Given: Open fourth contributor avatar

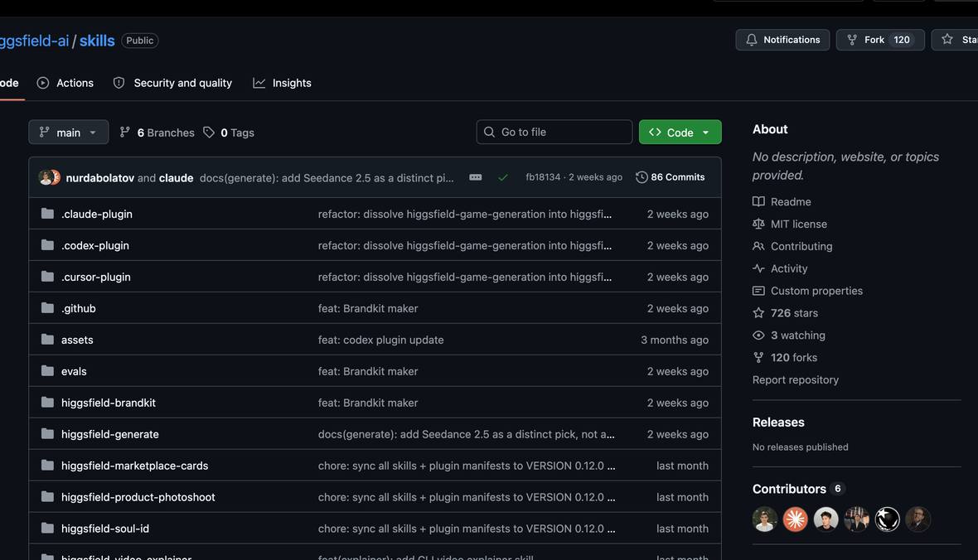Looking at the screenshot, I should tap(856, 519).
